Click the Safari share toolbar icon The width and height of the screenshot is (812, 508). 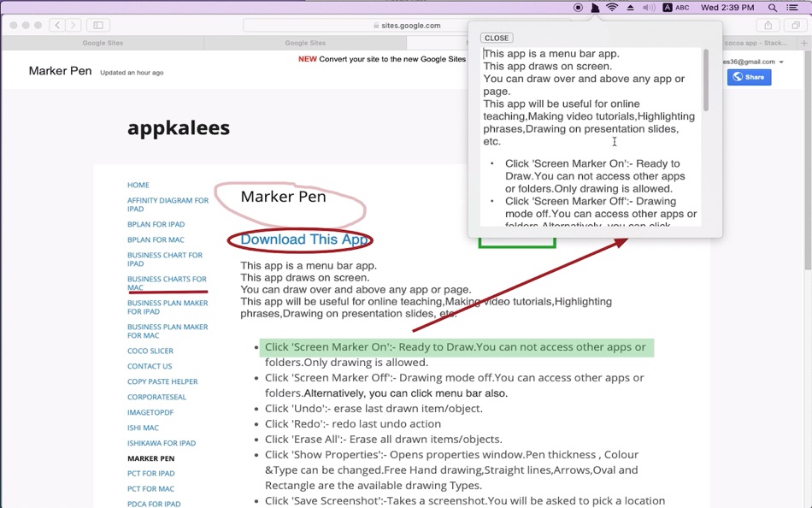[x=768, y=25]
